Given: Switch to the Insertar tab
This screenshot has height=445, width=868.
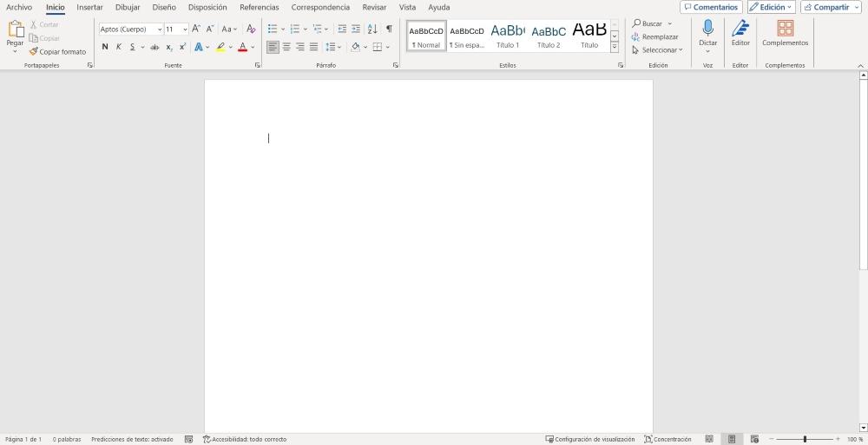Looking at the screenshot, I should click(89, 7).
